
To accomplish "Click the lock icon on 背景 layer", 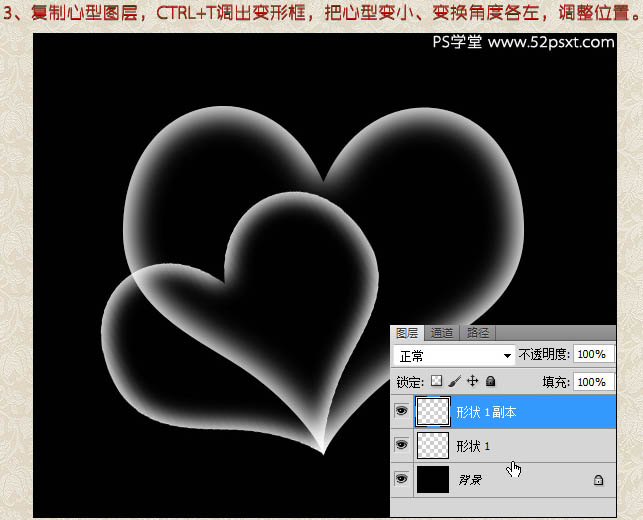I will [598, 480].
